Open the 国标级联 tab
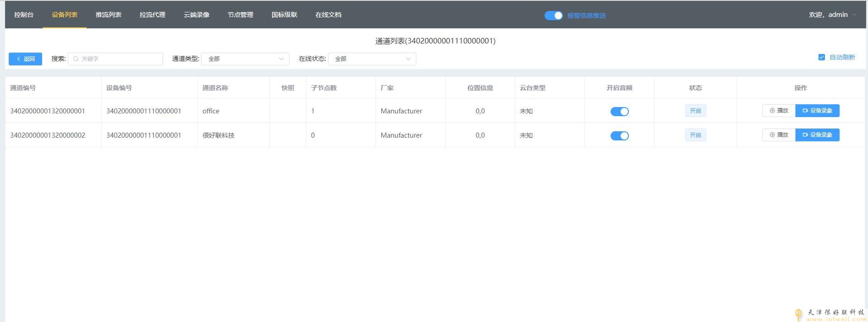The image size is (868, 322). click(284, 15)
